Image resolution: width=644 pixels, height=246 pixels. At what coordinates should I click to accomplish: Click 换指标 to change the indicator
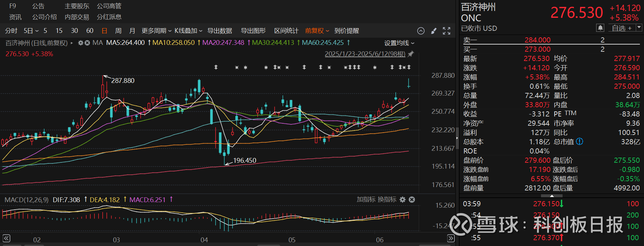pos(387,199)
